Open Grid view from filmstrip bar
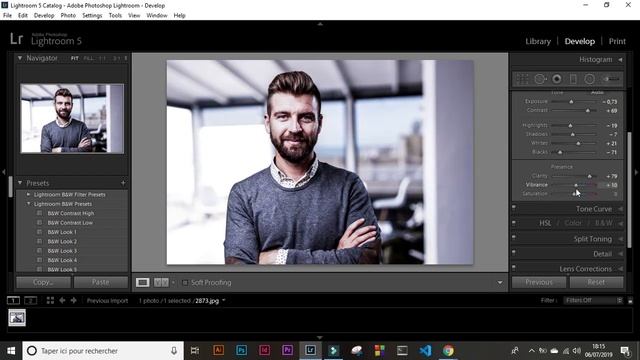640x360 pixels. click(x=50, y=301)
